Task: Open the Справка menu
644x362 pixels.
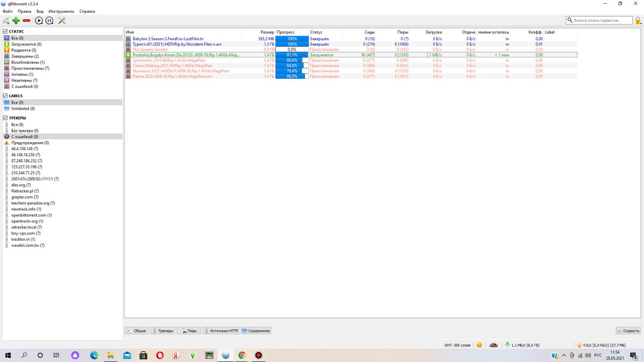Action: (87, 11)
